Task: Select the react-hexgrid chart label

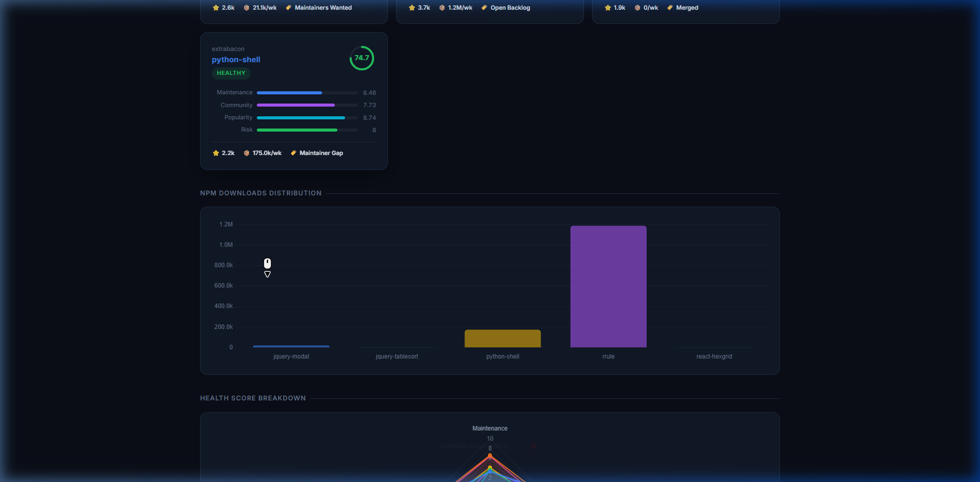Action: pos(714,357)
